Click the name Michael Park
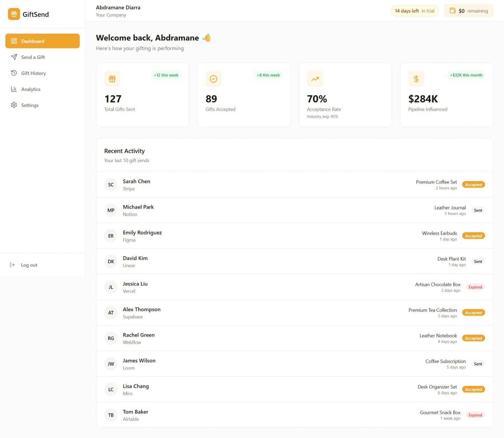Screen dimensions: 504x438 [x=138, y=207]
